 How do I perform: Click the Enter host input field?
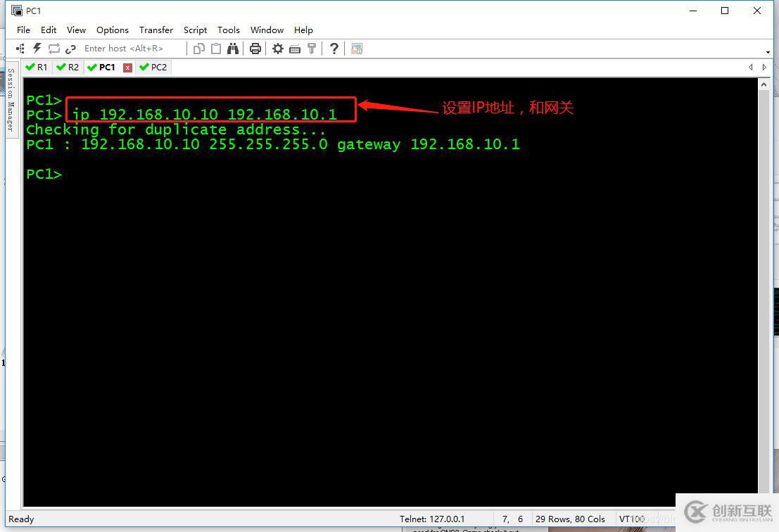click(x=132, y=48)
